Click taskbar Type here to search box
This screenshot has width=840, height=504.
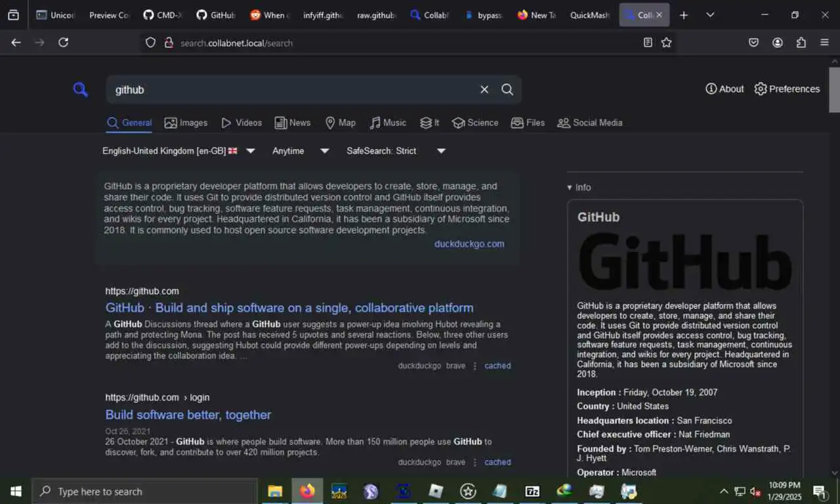pyautogui.click(x=144, y=491)
